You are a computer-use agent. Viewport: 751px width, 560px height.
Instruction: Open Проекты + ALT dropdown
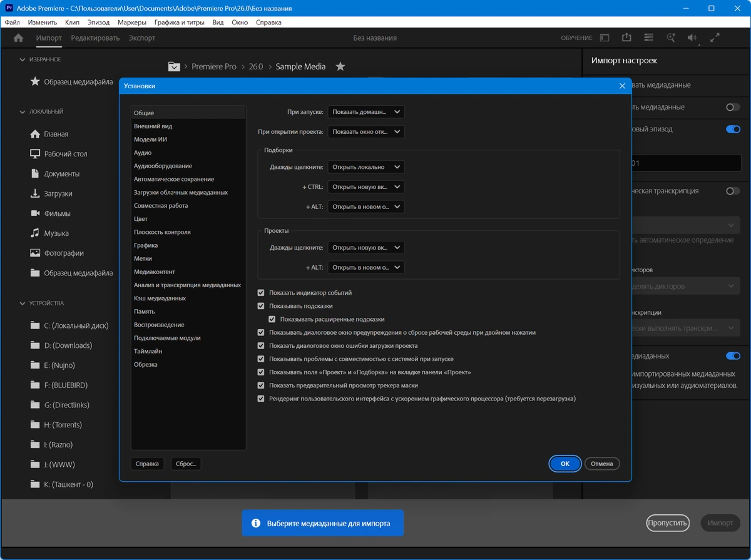click(x=366, y=267)
